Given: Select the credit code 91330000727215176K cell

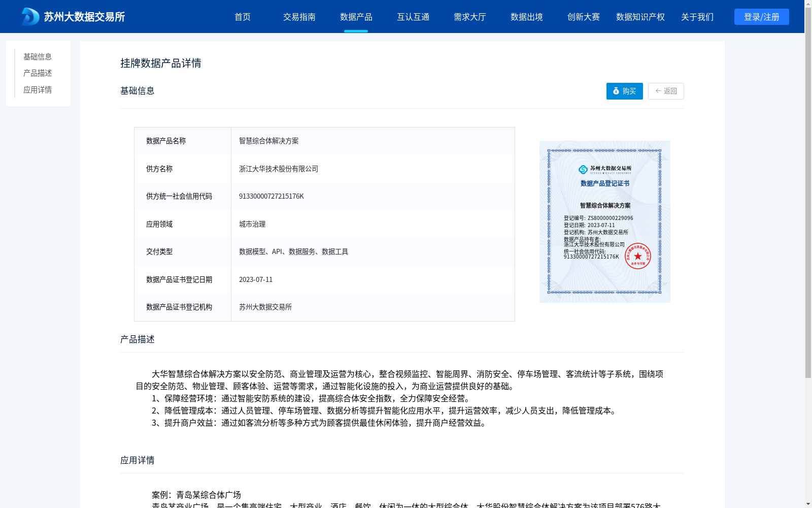Looking at the screenshot, I should coord(373,197).
